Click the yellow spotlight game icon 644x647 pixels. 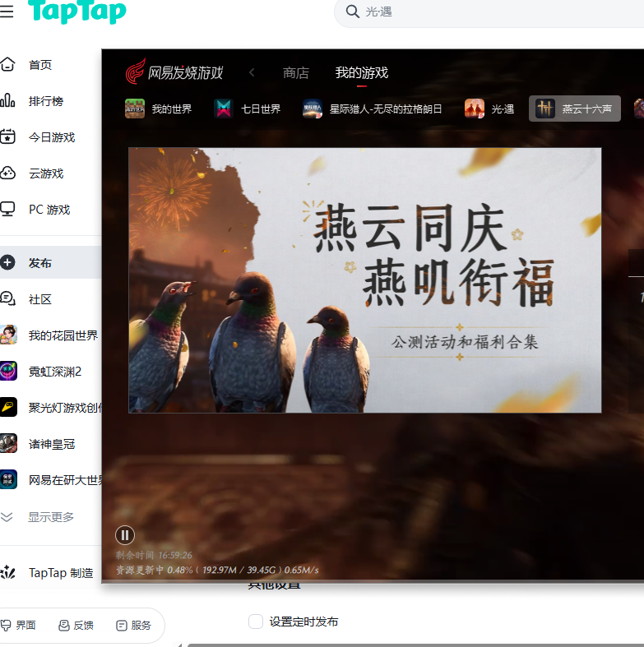[9, 407]
